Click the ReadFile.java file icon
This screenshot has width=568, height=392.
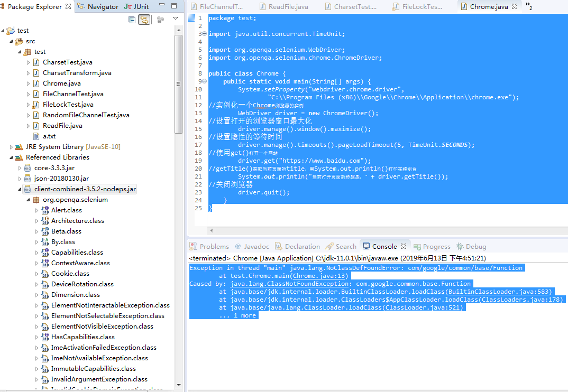pos(36,126)
